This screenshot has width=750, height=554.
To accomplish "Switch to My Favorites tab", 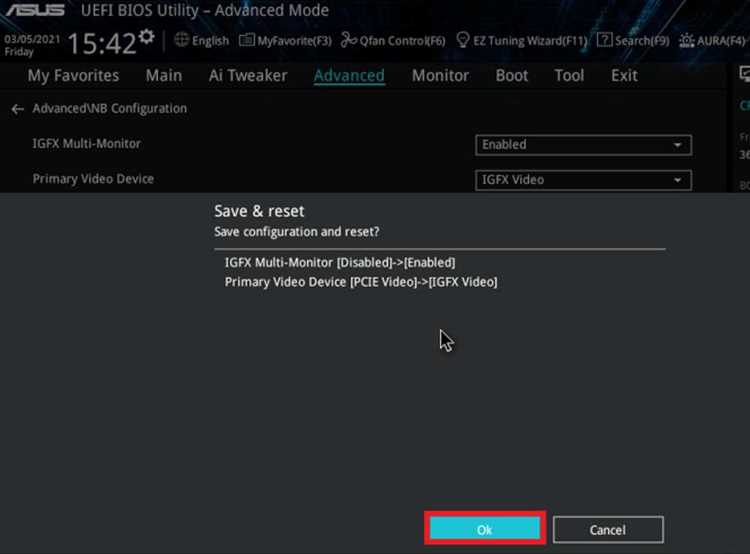I will 73,76.
